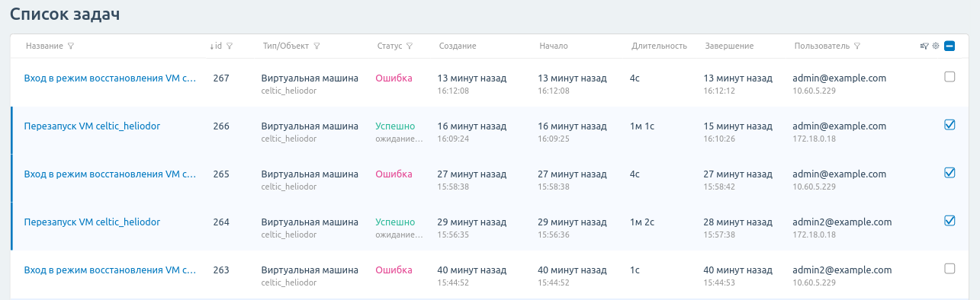Click Ошибка status of task 265

coord(394,174)
